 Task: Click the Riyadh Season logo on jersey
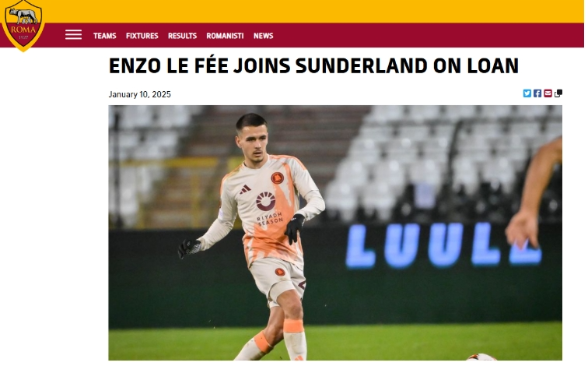pyautogui.click(x=268, y=209)
